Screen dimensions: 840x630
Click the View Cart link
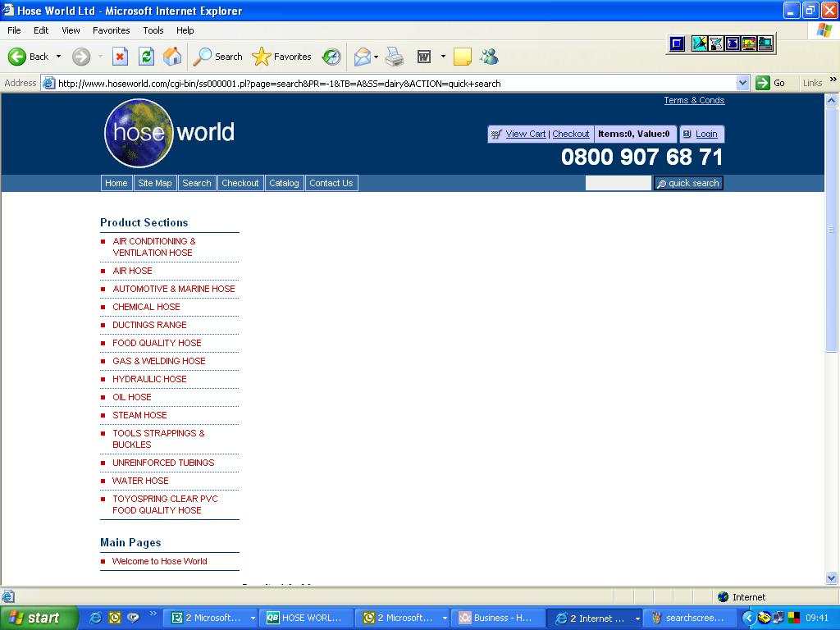click(525, 134)
